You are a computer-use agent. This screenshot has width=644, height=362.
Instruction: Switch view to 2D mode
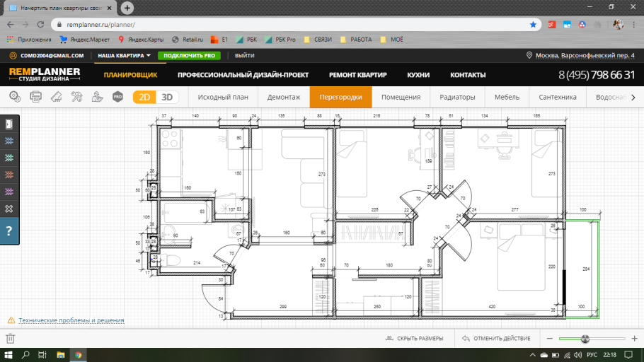pyautogui.click(x=144, y=97)
